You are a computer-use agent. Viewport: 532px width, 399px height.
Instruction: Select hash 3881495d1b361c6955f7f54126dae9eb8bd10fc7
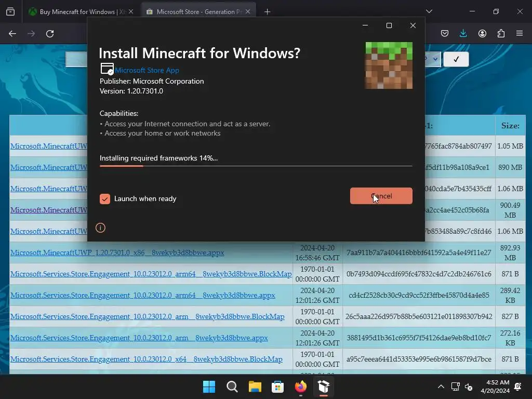point(419,338)
